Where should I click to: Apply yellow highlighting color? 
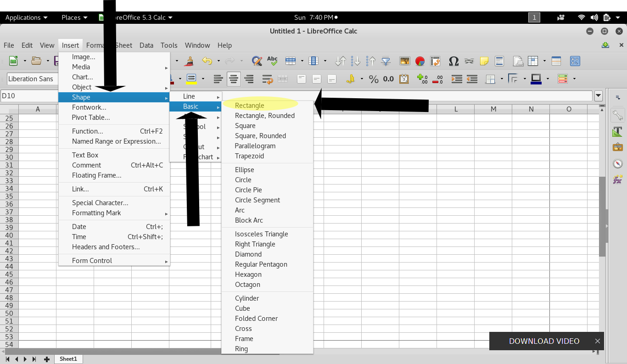coord(191,79)
